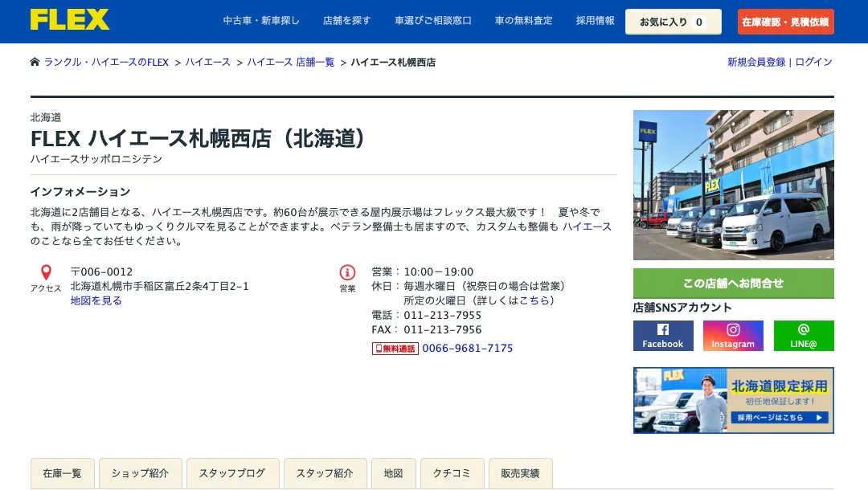Click the postal code 〒006-0012

(101, 272)
